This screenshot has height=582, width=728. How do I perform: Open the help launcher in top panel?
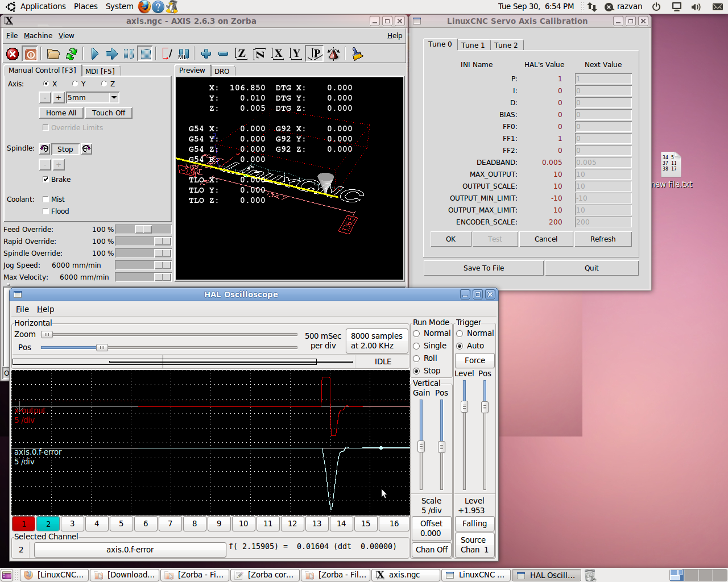point(158,7)
